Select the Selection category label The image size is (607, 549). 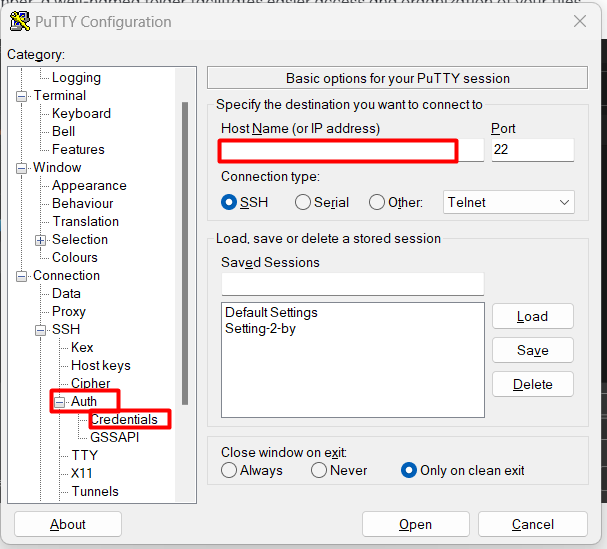pyautogui.click(x=80, y=240)
